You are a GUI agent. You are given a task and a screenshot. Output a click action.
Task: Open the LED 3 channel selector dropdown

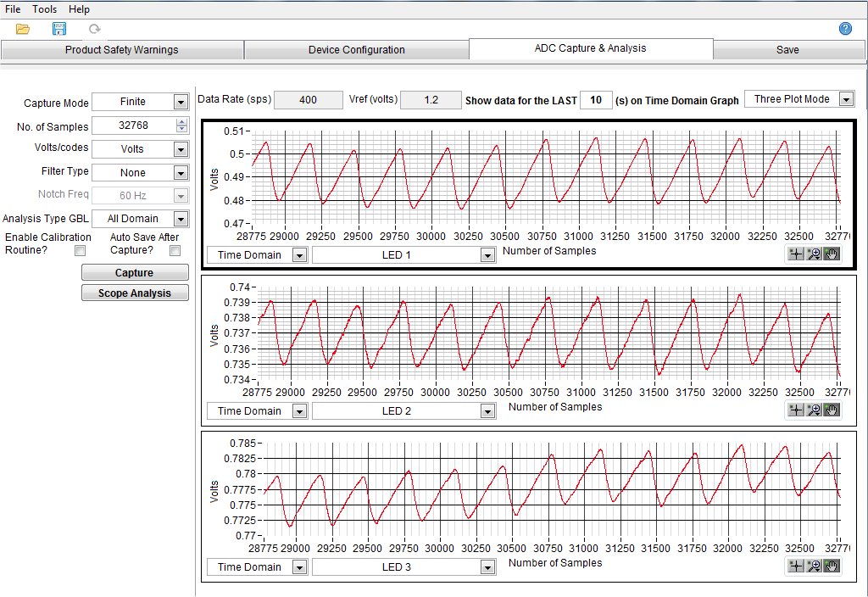coord(487,567)
